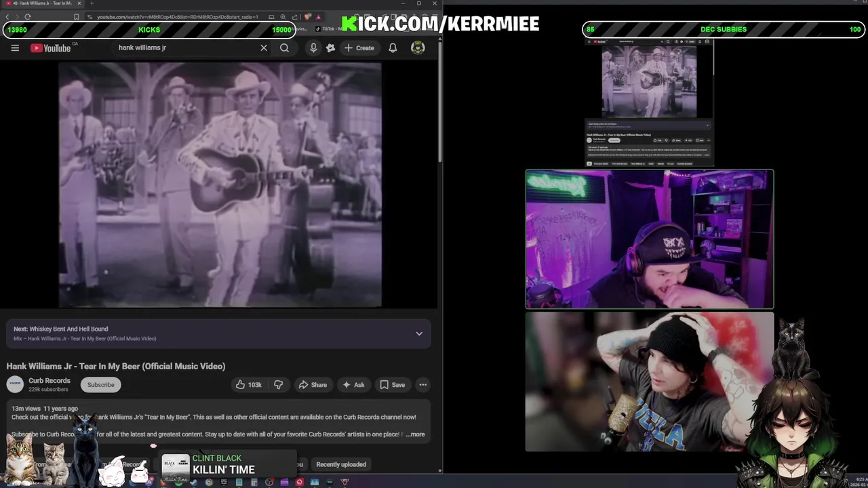Dislike the video with thumbs down
The height and width of the screenshot is (488, 868).
278,385
